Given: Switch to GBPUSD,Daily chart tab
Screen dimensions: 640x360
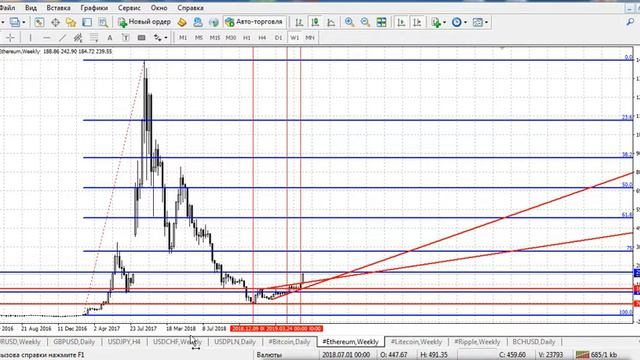Looking at the screenshot, I should [74, 342].
